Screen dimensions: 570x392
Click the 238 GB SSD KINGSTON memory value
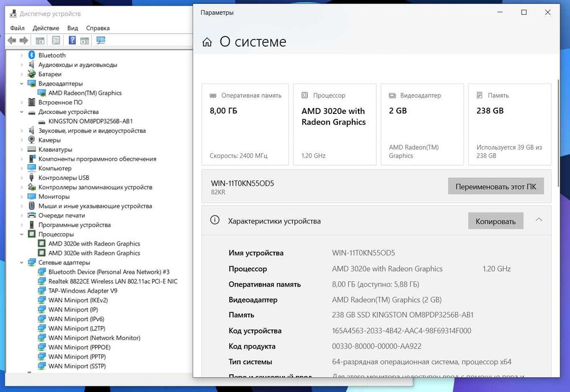click(x=403, y=315)
